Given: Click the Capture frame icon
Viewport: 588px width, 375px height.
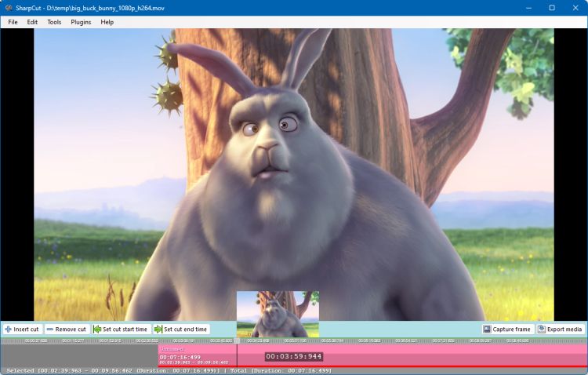Looking at the screenshot, I should point(487,329).
